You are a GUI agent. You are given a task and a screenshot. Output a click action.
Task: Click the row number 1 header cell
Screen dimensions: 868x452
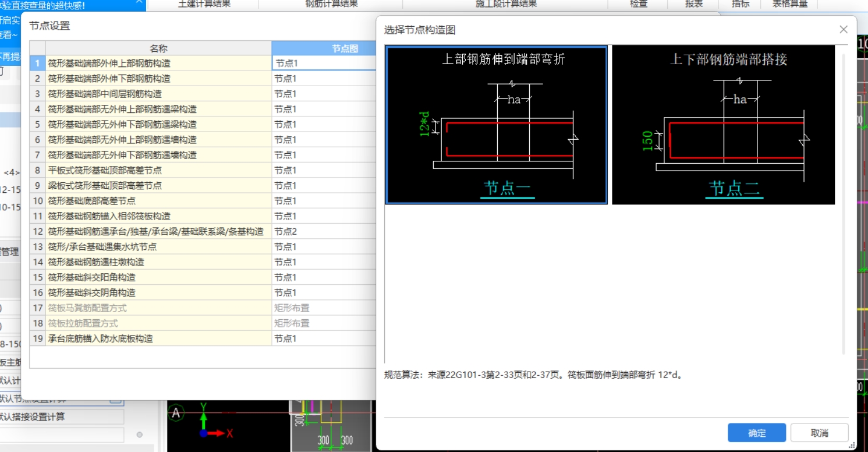[x=38, y=63]
